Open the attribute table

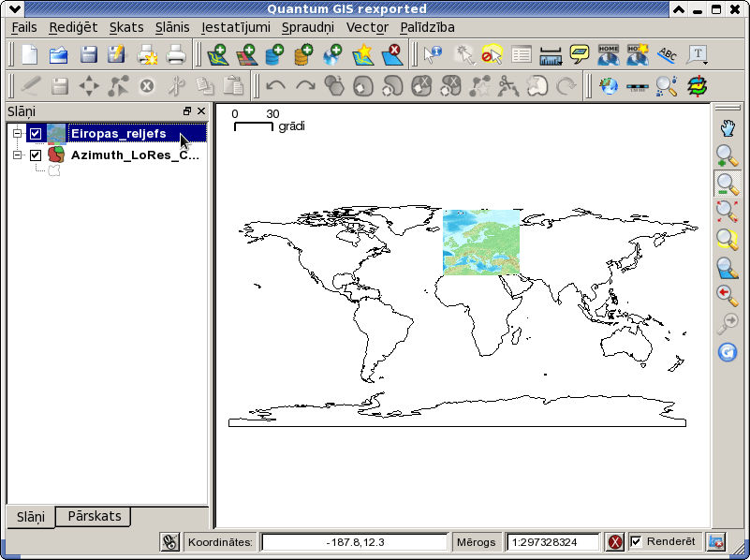click(521, 54)
